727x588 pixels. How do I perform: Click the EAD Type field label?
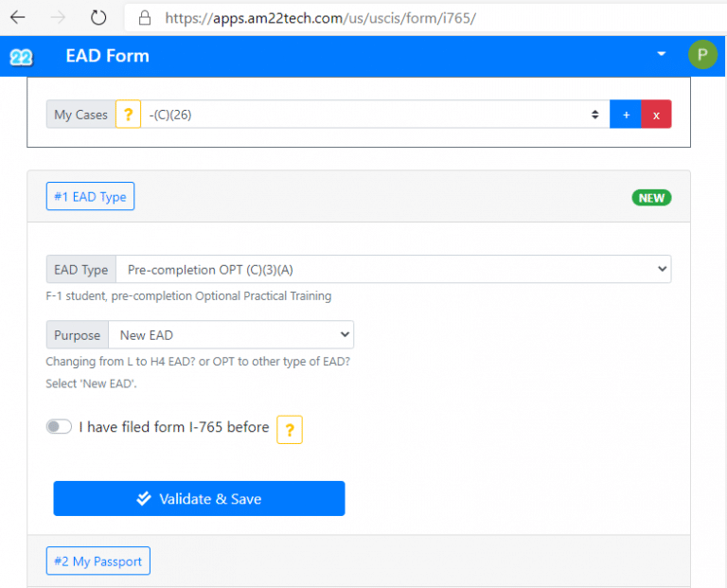pos(81,270)
